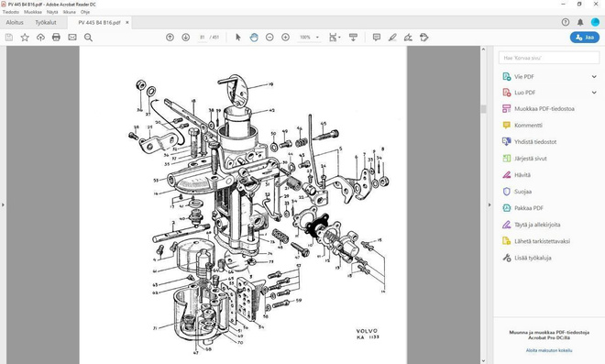Add a sticky note comment
Image resolution: width=605 pixels, height=364 pixels.
pyautogui.click(x=377, y=38)
